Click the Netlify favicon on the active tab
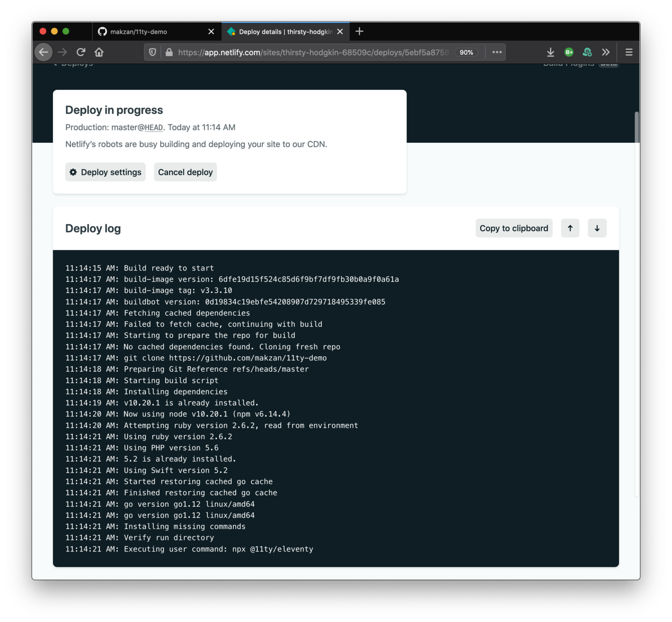Image resolution: width=672 pixels, height=622 pixels. tap(231, 31)
